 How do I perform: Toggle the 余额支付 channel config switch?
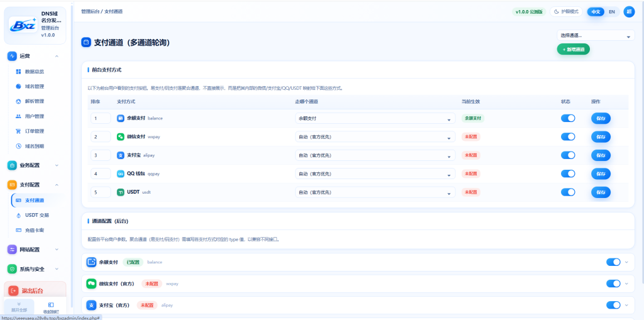pyautogui.click(x=613, y=262)
